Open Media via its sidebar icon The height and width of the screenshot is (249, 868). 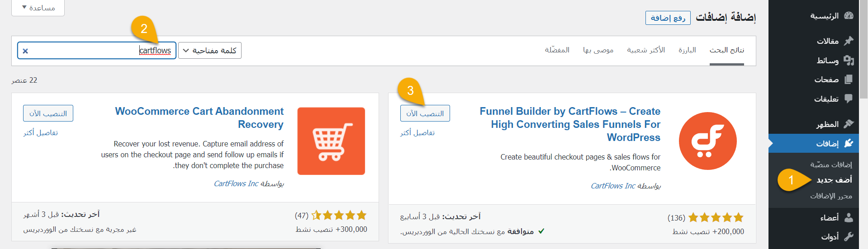849,60
